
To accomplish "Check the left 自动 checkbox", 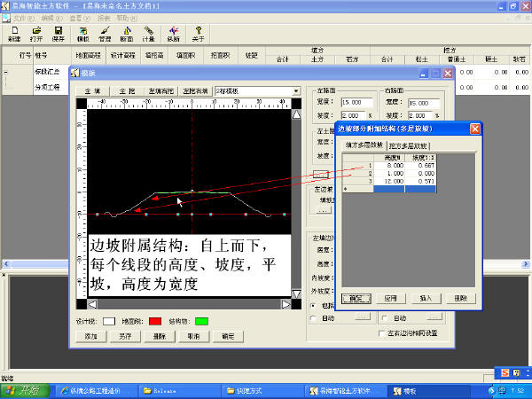I will [x=314, y=318].
